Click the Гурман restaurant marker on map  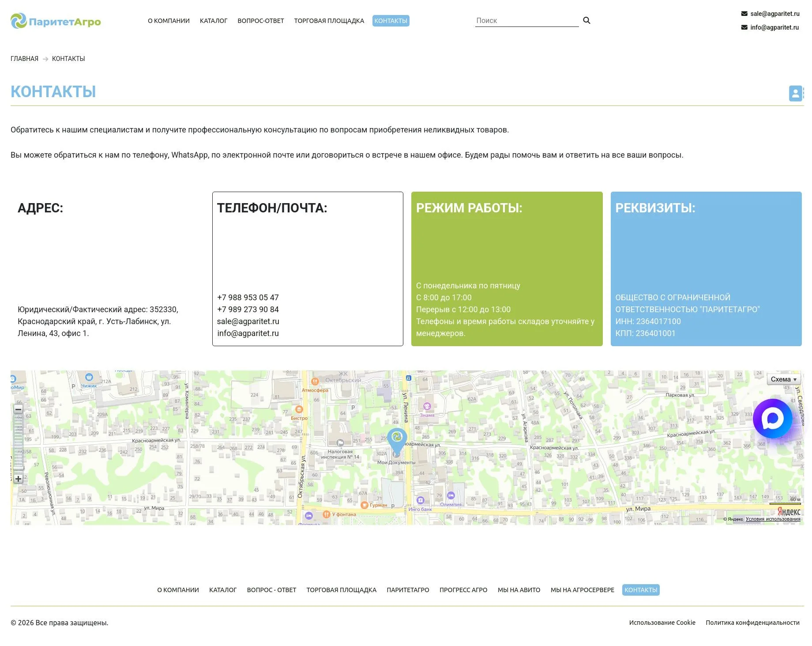(365, 505)
